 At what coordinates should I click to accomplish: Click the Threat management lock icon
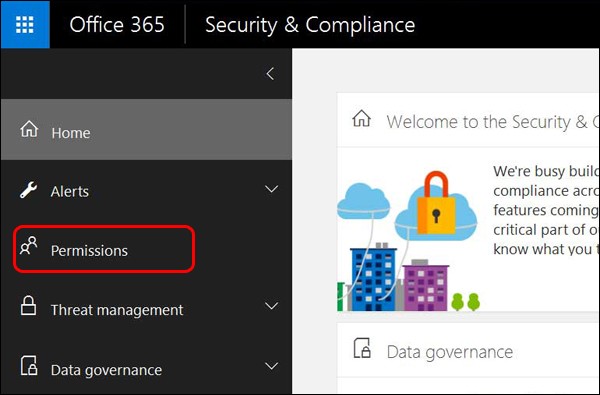tap(28, 305)
